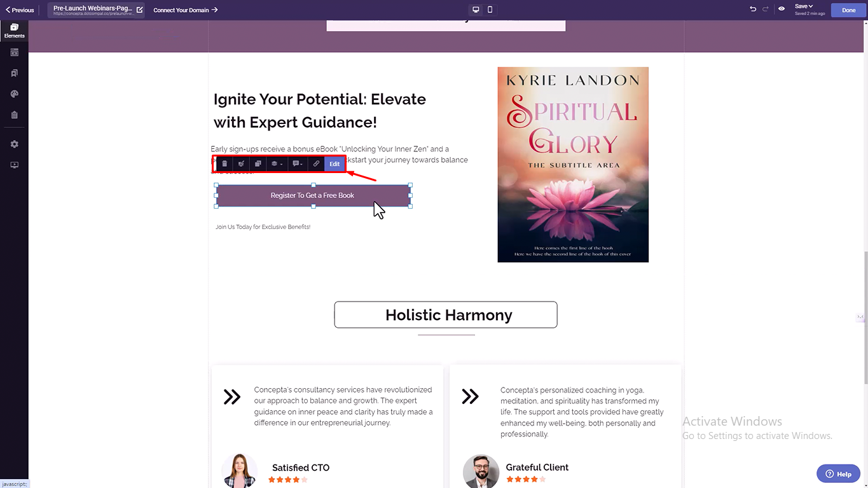Viewport: 868px width, 488px height.
Task: Open the bookmarks icon in left sidebar
Action: 14,73
